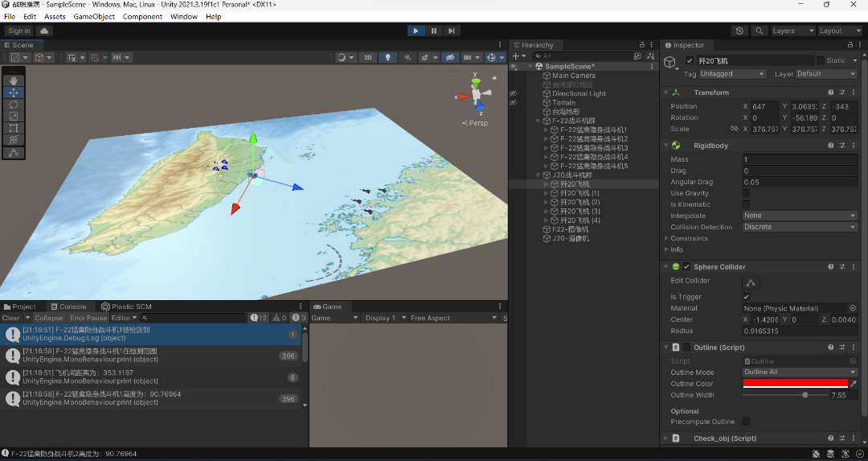Expand the Constraints section
Screen dimensions: 868x461
tap(689, 238)
